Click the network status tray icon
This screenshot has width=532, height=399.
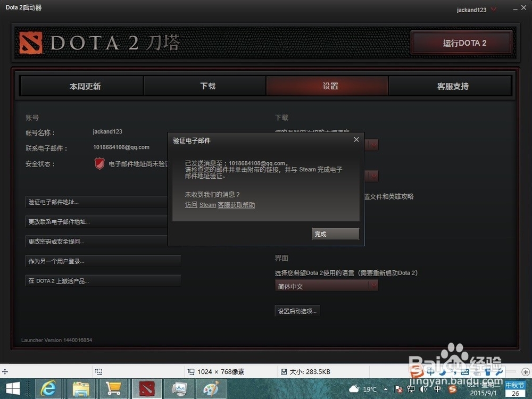411,389
